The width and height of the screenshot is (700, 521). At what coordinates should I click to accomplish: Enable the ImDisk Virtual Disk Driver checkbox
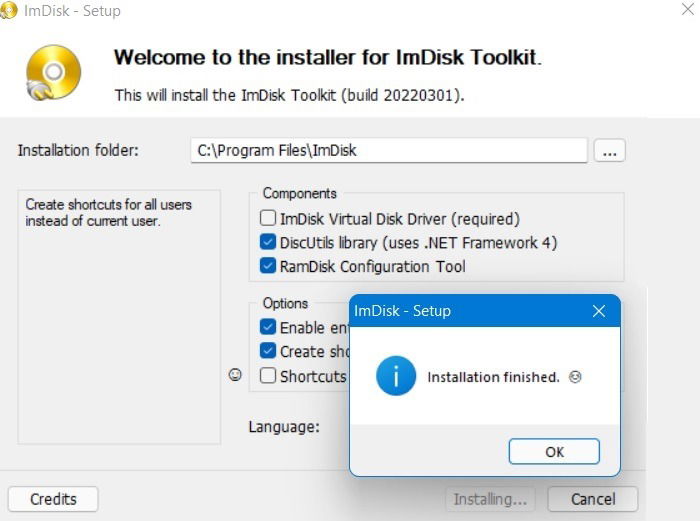[268, 218]
